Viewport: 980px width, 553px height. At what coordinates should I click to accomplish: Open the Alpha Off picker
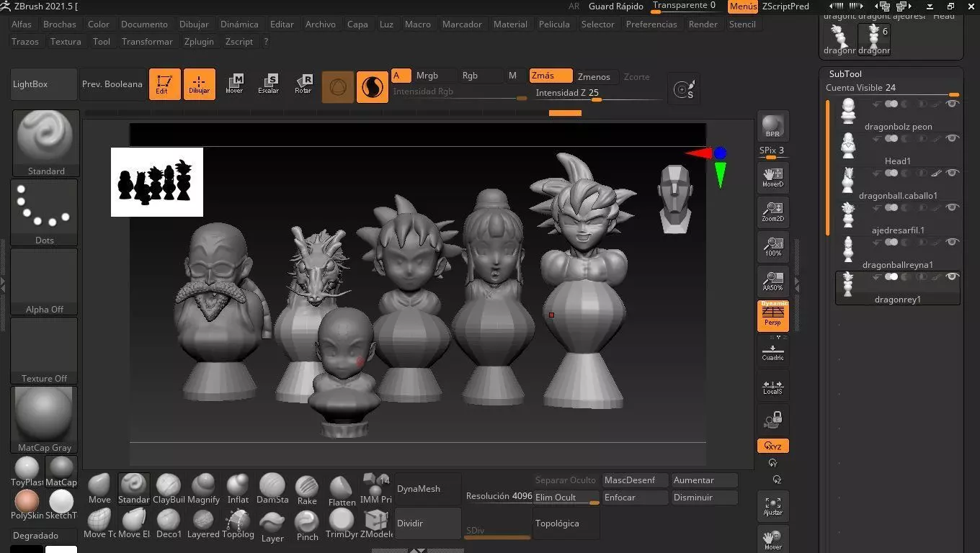(44, 281)
